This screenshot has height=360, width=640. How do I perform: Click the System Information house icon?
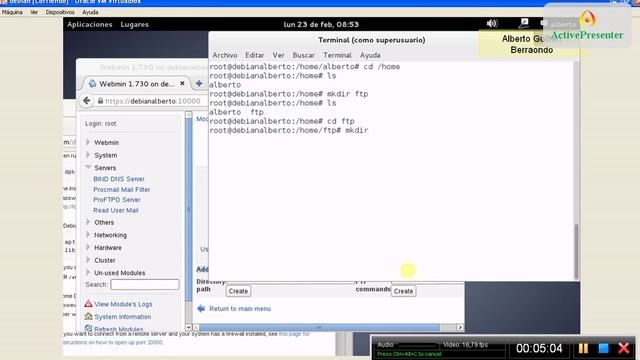point(88,316)
